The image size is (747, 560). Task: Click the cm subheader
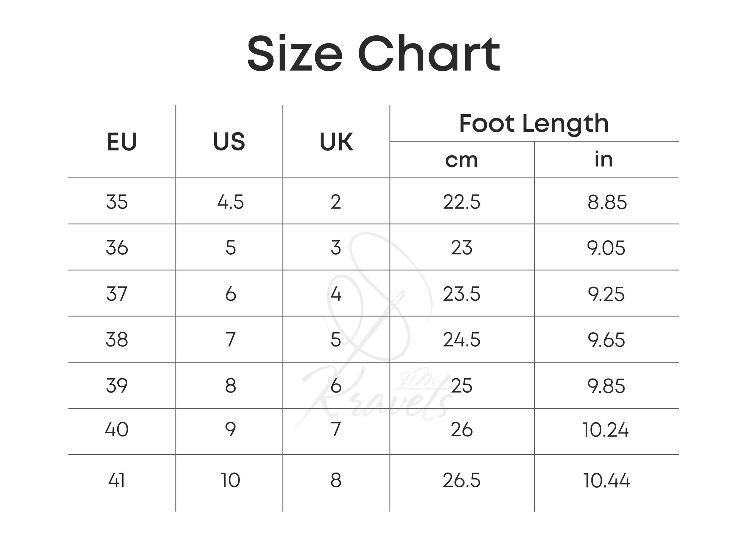pyautogui.click(x=461, y=160)
